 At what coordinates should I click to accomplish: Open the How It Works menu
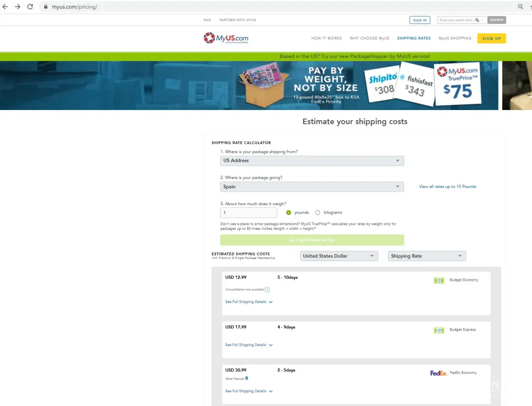pos(326,38)
